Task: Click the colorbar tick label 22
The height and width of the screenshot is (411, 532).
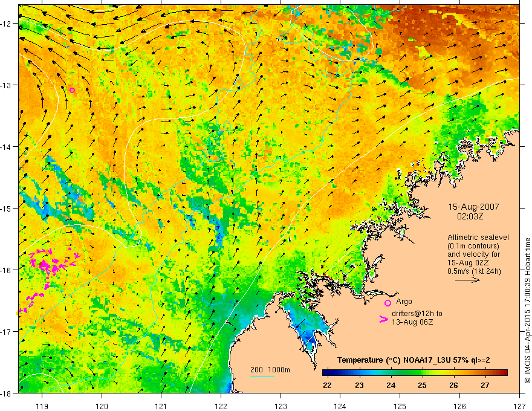Action: pos(328,386)
